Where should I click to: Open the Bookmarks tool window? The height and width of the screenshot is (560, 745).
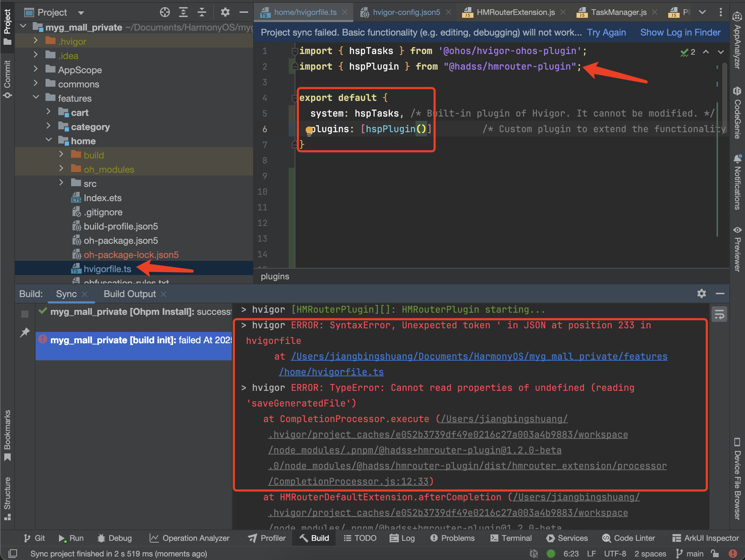(x=7, y=436)
